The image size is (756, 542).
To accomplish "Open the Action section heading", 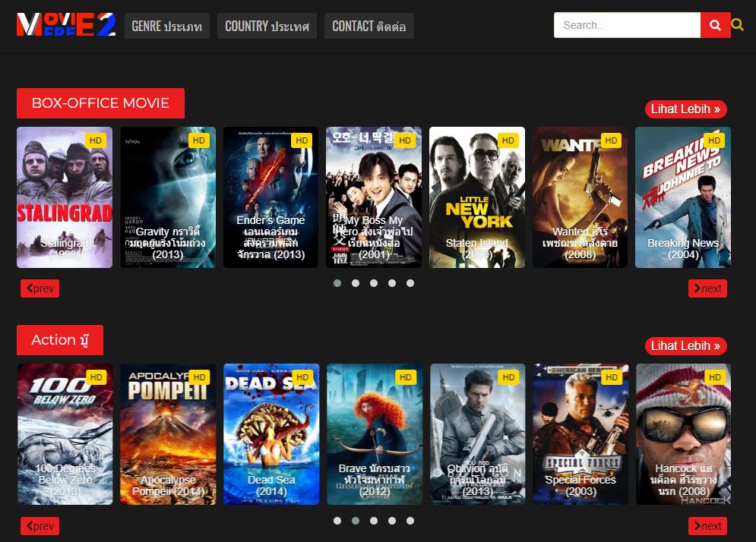I will click(60, 340).
